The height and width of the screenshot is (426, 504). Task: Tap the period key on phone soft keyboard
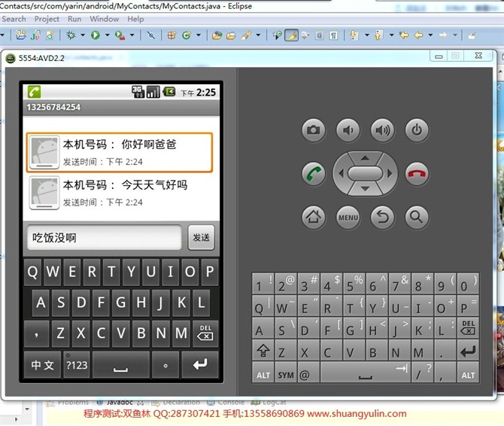coord(165,364)
